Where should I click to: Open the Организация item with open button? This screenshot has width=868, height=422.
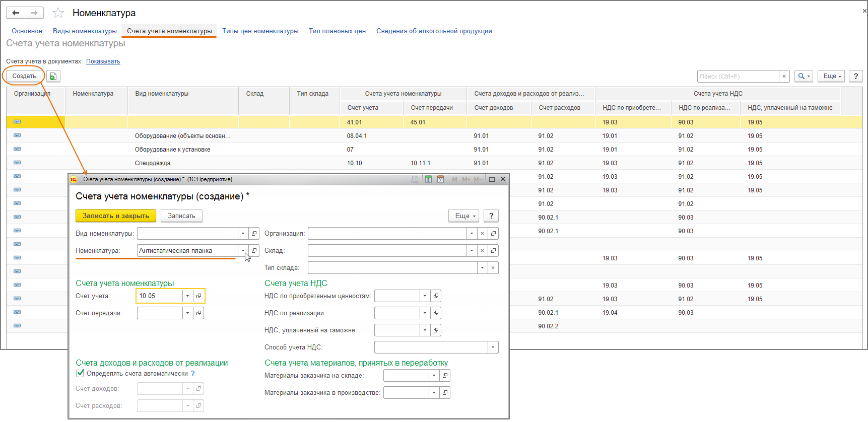click(493, 234)
